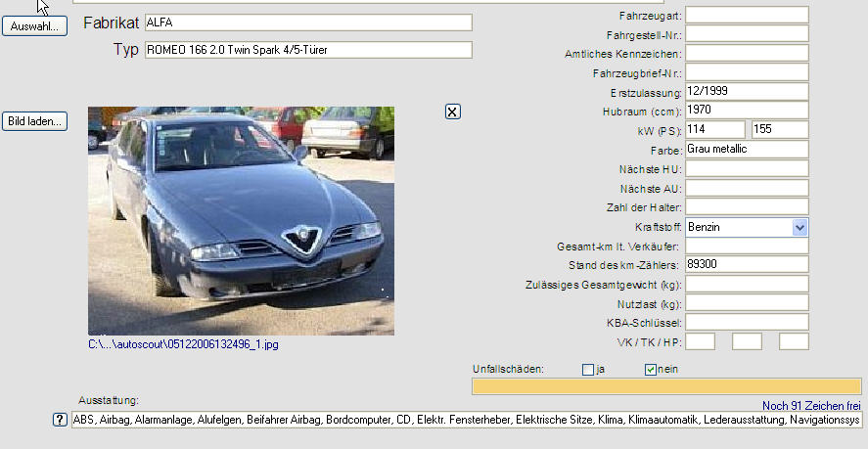The width and height of the screenshot is (868, 449).
Task: Select the Ausstattung: label
Action: pos(109,400)
